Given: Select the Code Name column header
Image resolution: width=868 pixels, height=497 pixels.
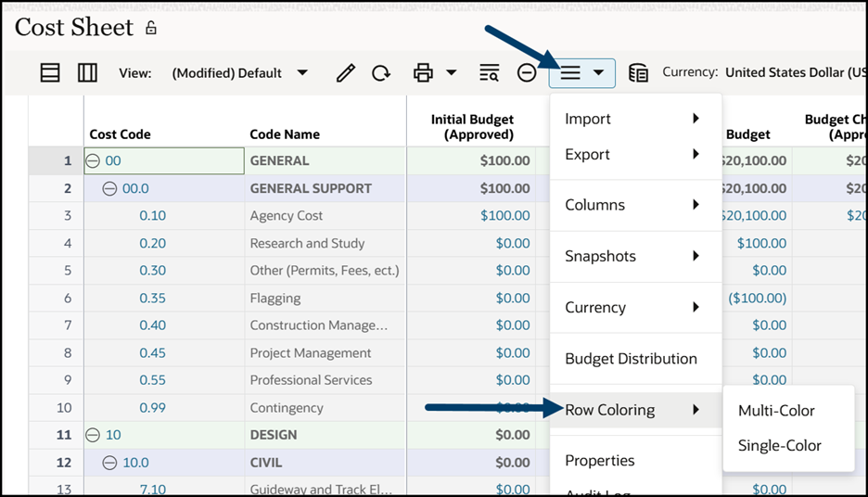Looking at the screenshot, I should coord(285,134).
